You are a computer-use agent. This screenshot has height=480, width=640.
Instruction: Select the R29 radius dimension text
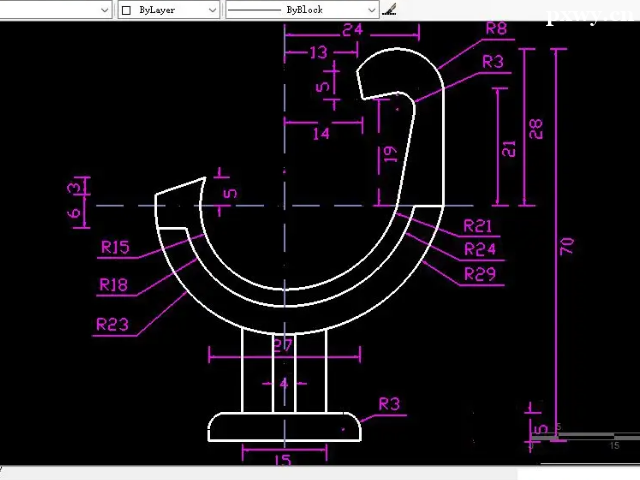click(480, 274)
